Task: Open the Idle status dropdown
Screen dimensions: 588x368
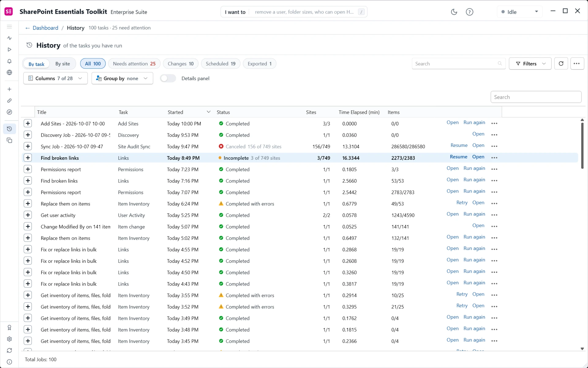Action: (520, 12)
